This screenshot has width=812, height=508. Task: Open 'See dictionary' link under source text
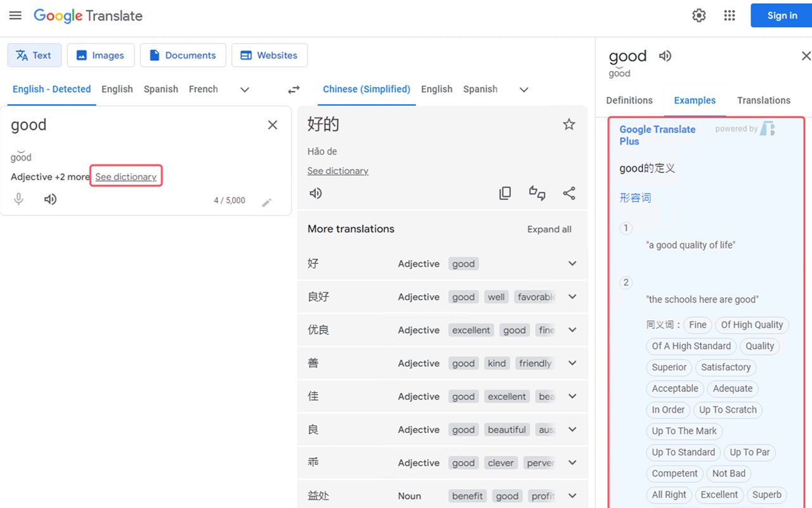coord(126,177)
